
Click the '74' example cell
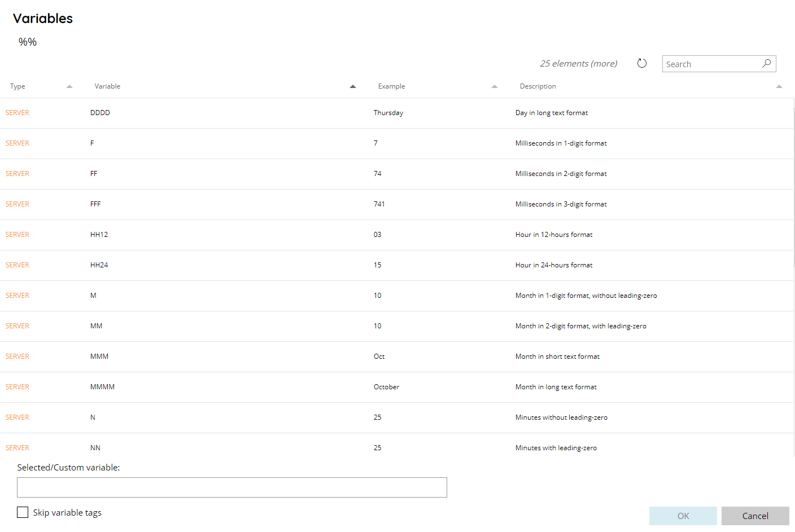pos(377,174)
